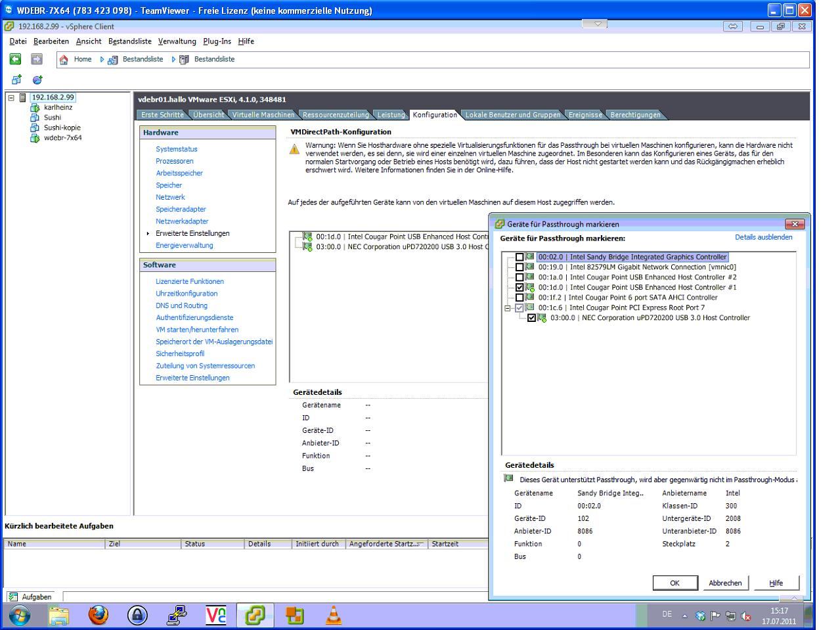Click breadcrumb arrow before second Bestandsliste

pyautogui.click(x=174, y=59)
